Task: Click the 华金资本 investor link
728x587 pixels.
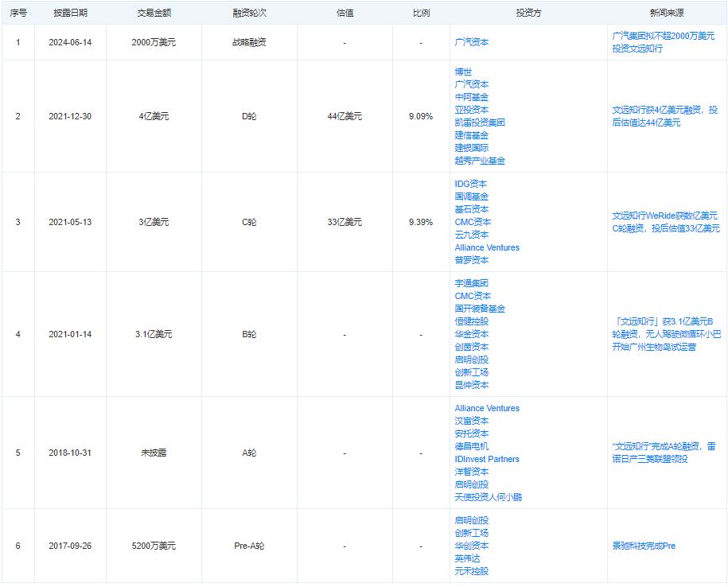Action: pyautogui.click(x=471, y=334)
